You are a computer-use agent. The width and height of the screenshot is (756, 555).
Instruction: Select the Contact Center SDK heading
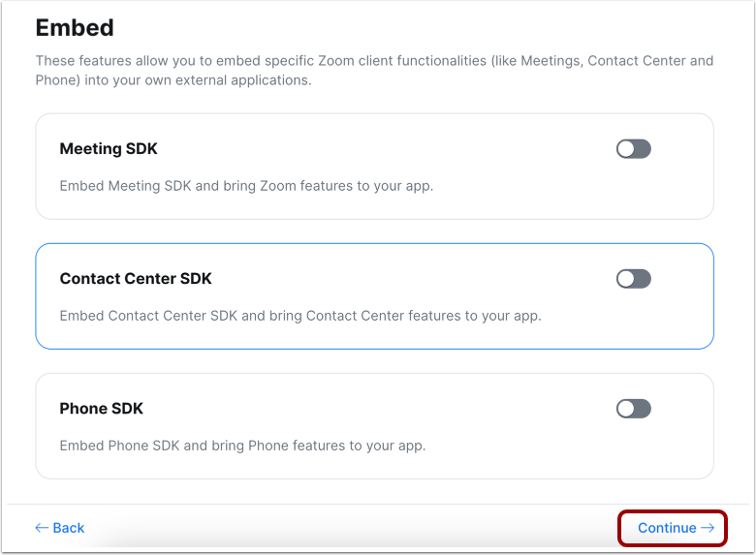click(x=136, y=278)
